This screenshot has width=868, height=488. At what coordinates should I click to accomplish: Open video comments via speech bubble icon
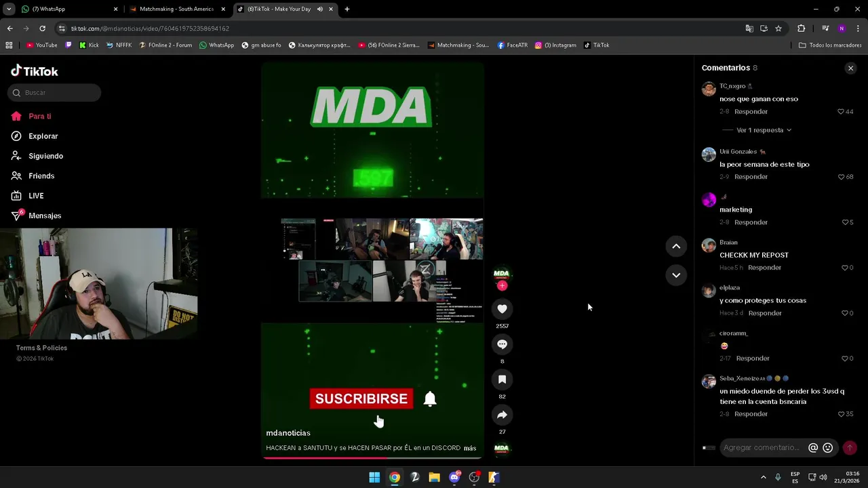tap(502, 344)
